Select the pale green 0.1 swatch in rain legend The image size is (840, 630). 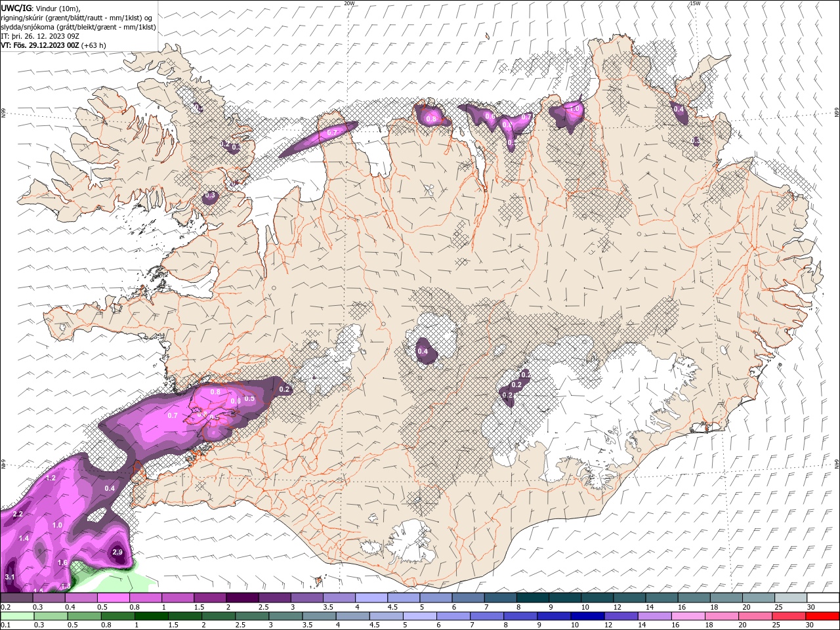(17, 616)
